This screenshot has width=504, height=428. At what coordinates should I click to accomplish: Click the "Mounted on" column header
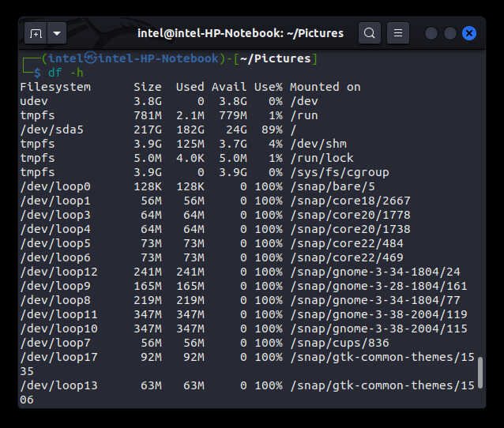tap(325, 87)
